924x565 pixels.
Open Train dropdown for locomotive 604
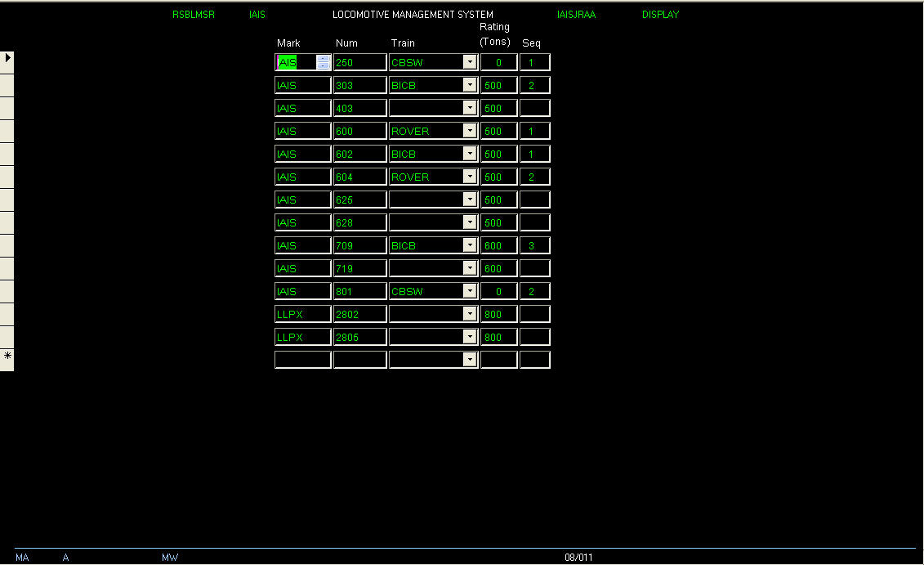(x=470, y=177)
